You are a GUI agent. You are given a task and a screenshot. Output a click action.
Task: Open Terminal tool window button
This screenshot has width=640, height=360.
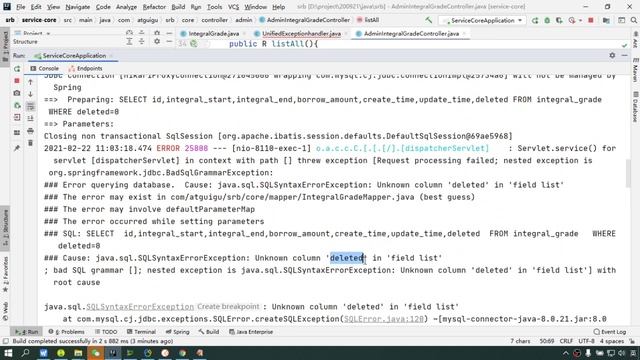coord(141,332)
